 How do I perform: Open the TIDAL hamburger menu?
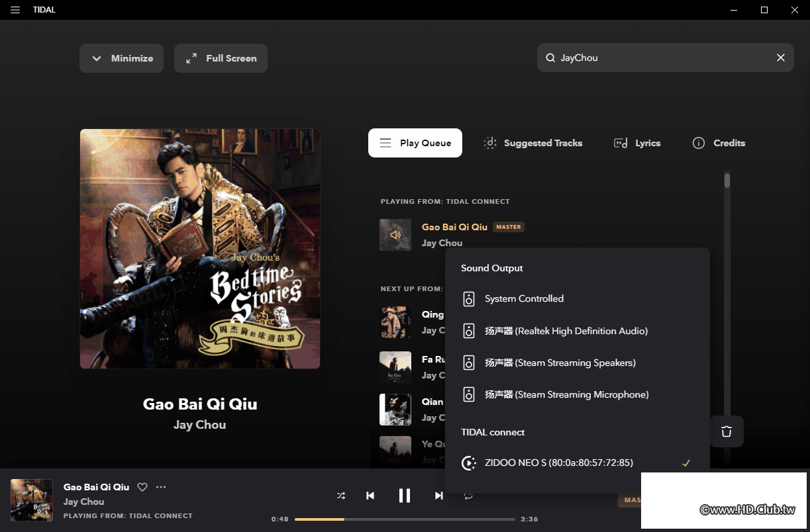tap(15, 10)
